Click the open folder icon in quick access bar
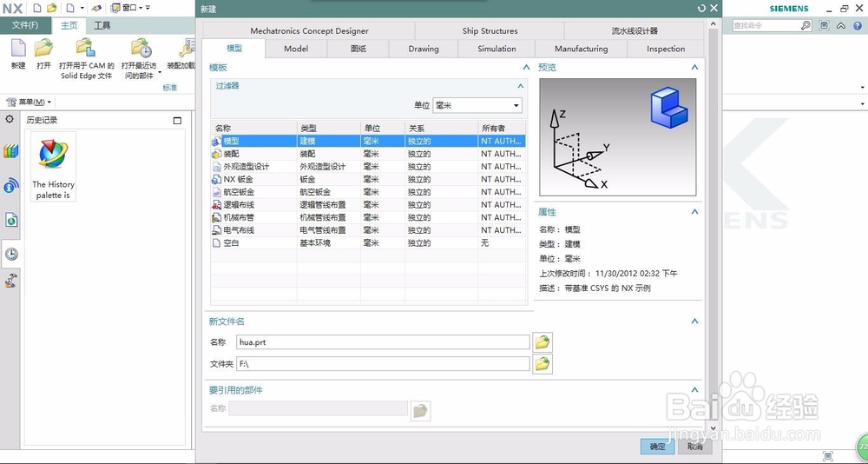Image resolution: width=868 pixels, height=464 pixels. tap(52, 8)
